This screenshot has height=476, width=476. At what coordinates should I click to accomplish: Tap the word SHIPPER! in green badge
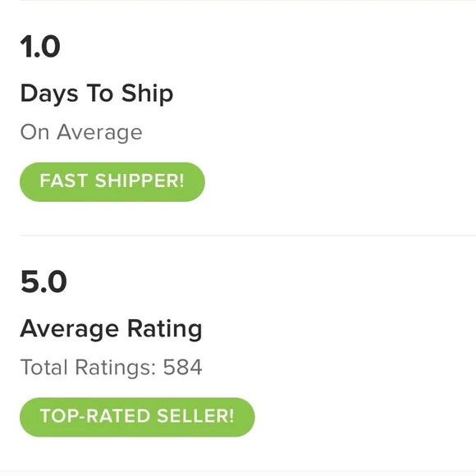[140, 181]
